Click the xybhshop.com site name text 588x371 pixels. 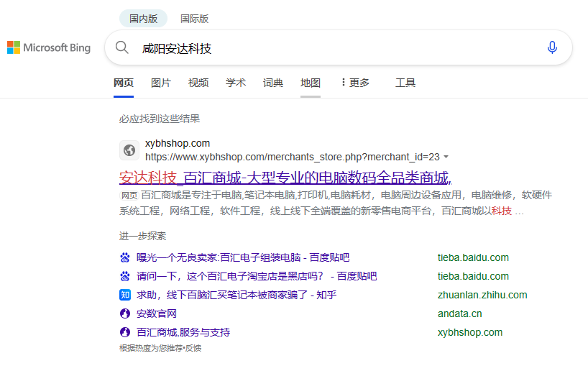tap(178, 143)
